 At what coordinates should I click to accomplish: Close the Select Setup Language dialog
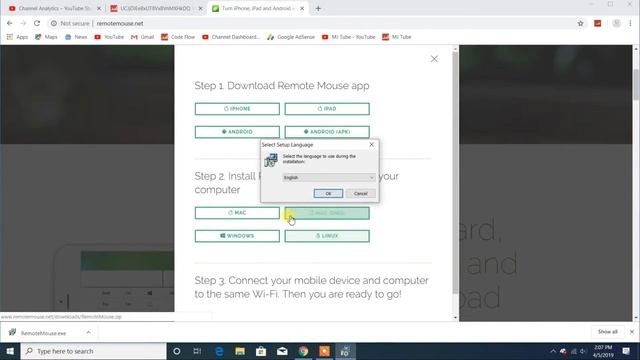371,144
